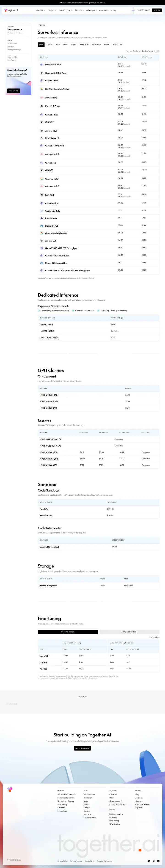The height and width of the screenshot is (868, 165).
Task: Switch to the AUDIO tab
Action: pyautogui.click(x=66, y=45)
